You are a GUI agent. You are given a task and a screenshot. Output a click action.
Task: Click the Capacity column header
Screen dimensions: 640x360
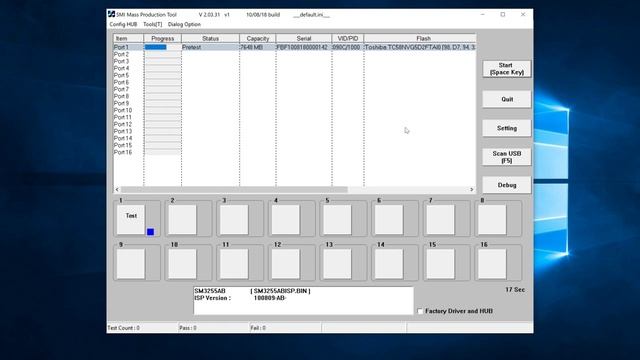[x=258, y=38]
